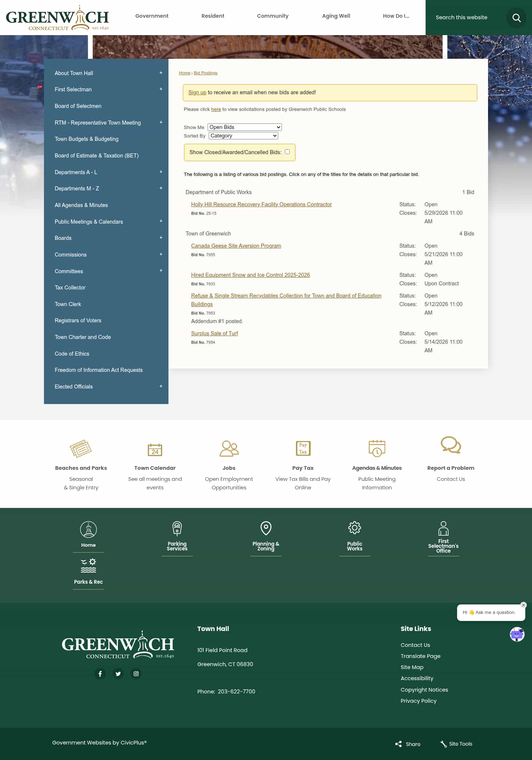The height and width of the screenshot is (760, 532).
Task: Click the white Greenwich footer logo
Action: pos(118,645)
